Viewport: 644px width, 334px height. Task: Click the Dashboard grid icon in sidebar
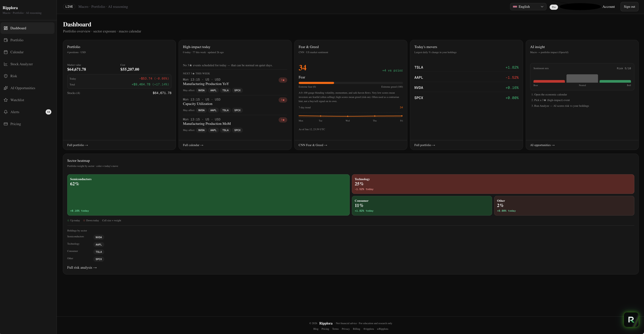(x=6, y=28)
